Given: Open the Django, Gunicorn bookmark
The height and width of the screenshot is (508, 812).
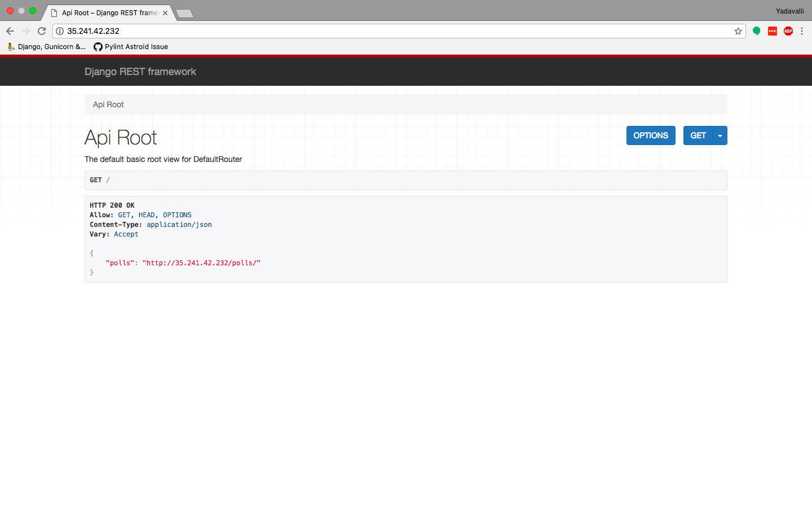Looking at the screenshot, I should 46,47.
